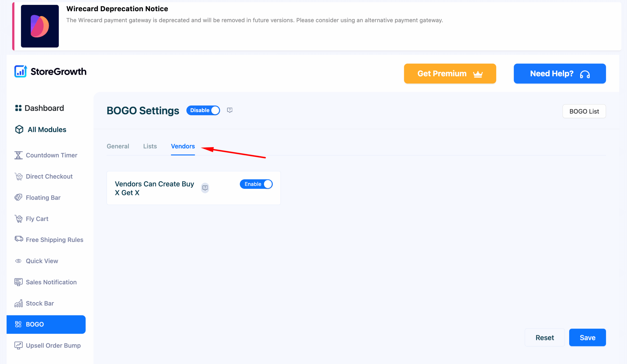Open the Floating Bar module

point(37,197)
